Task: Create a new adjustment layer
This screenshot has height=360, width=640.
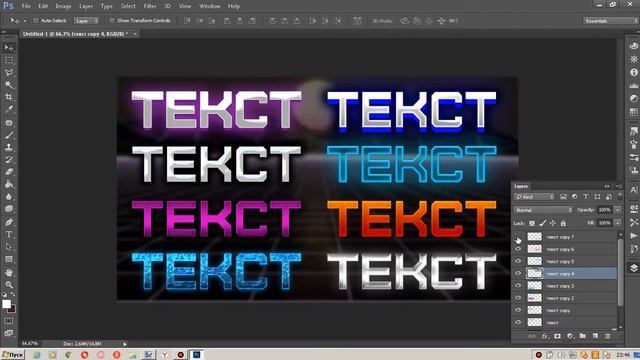Action: [x=570, y=336]
